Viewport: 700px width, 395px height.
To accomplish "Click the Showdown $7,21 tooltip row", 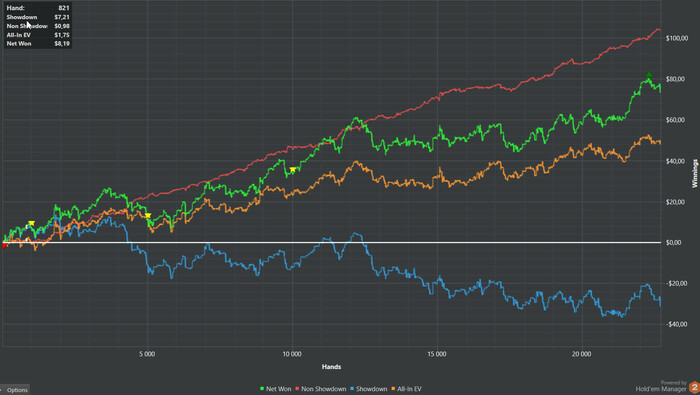I will [38, 17].
